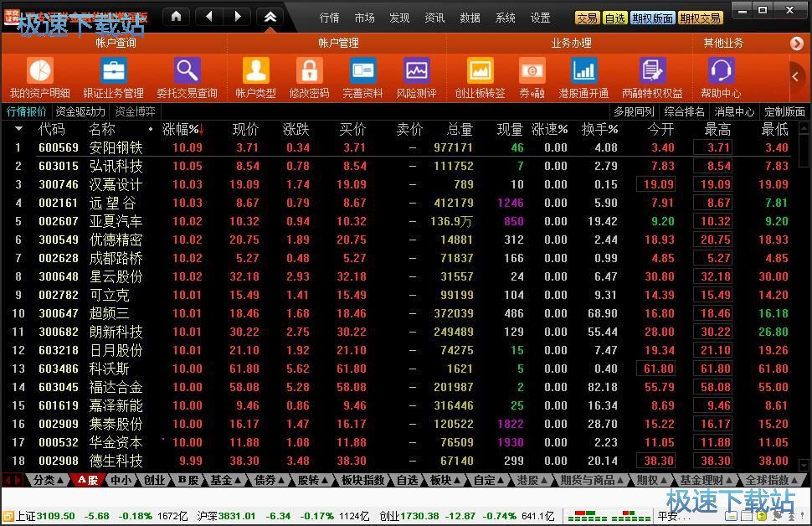Open 银证业务管理 briefcase icon
Screen dimensions: 812x526
113,70
